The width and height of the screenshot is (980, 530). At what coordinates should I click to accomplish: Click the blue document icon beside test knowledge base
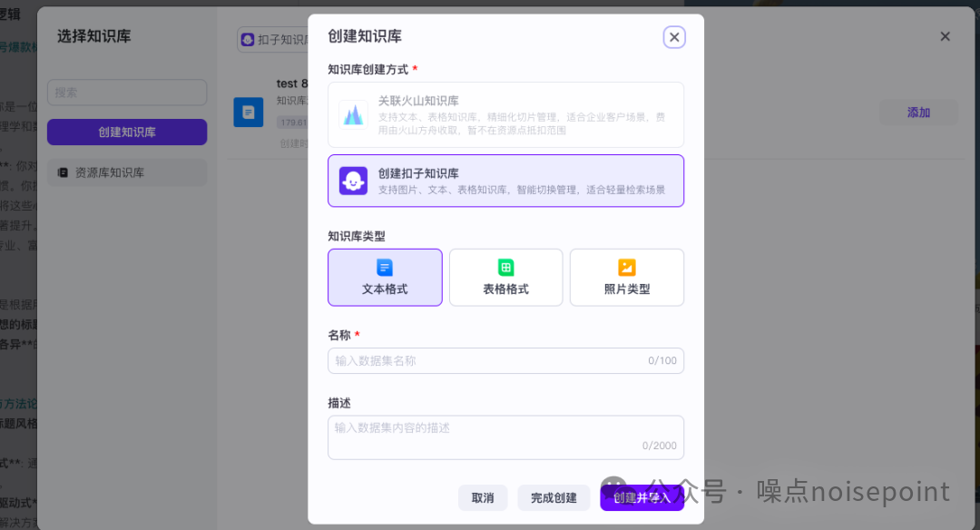pyautogui.click(x=248, y=113)
